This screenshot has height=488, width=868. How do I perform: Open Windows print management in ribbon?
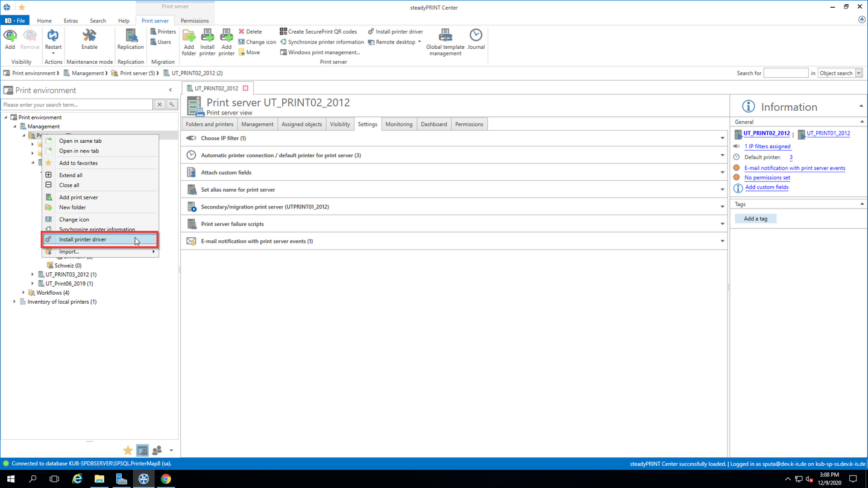coord(320,52)
